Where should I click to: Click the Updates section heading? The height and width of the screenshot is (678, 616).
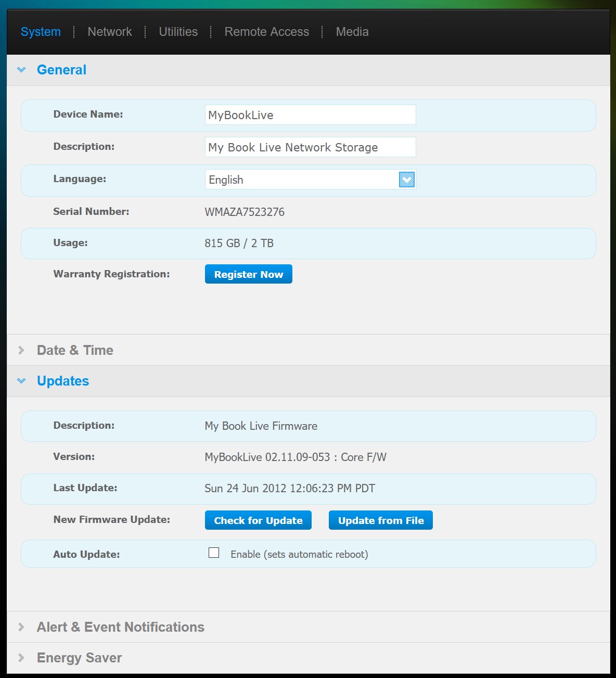tap(63, 381)
